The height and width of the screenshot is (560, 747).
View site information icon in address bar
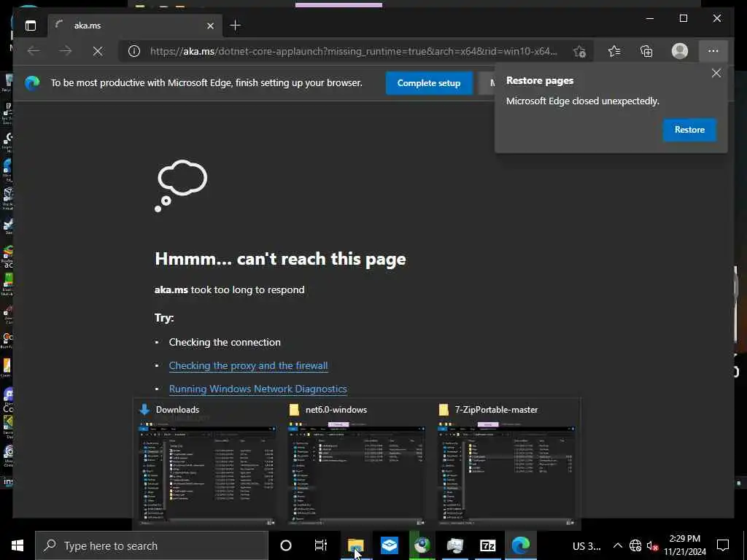click(x=134, y=51)
